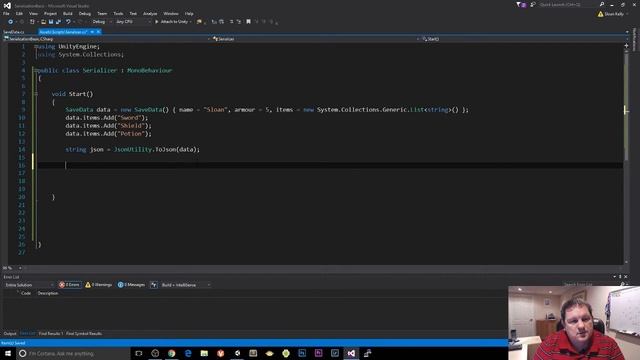Screen dimensions: 640x360
Task: Click the Visual Studio logo in title bar
Action: (x=7, y=5)
